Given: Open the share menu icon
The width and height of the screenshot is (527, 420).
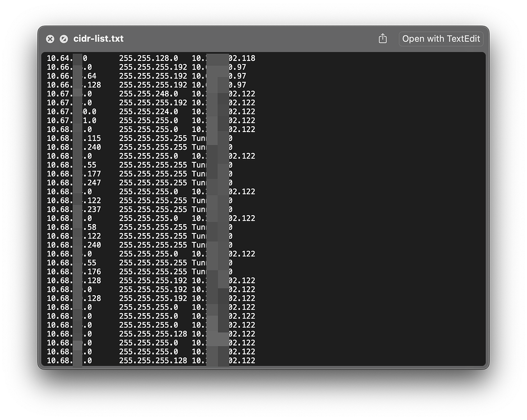Looking at the screenshot, I should tap(382, 39).
